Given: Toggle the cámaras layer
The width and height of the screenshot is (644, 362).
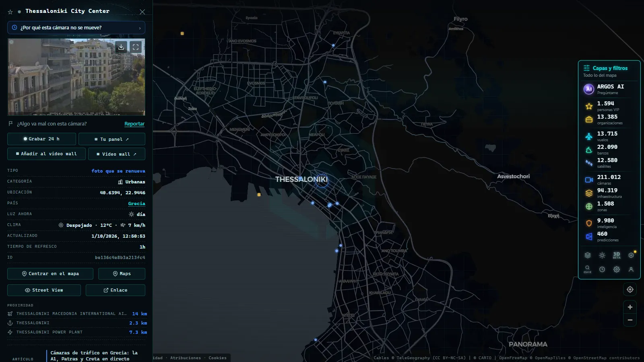Looking at the screenshot, I should click(x=609, y=180).
